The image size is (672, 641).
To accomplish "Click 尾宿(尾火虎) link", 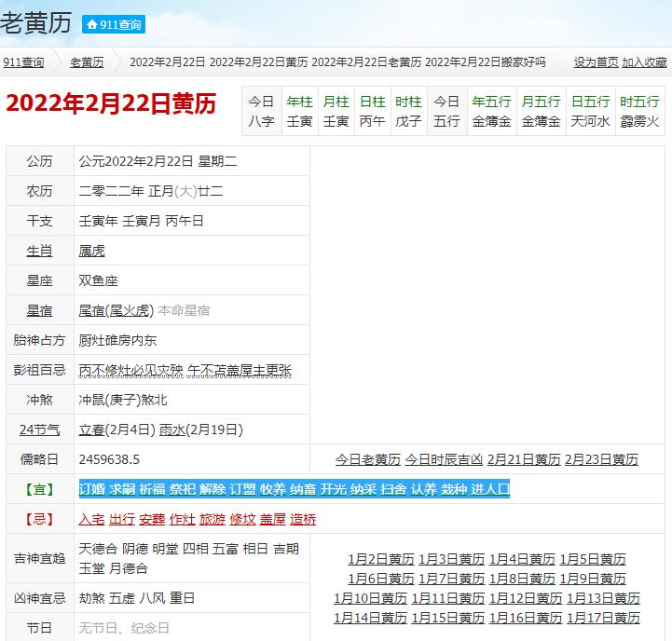I will click(117, 310).
